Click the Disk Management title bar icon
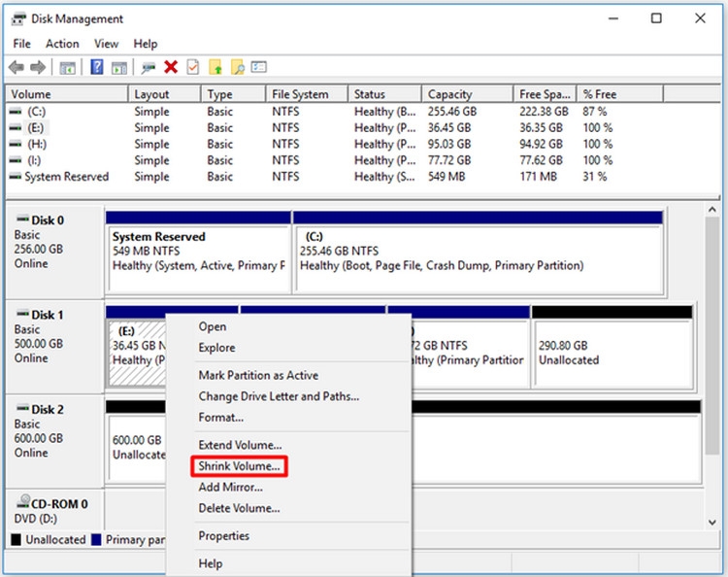The image size is (728, 577). [18, 19]
